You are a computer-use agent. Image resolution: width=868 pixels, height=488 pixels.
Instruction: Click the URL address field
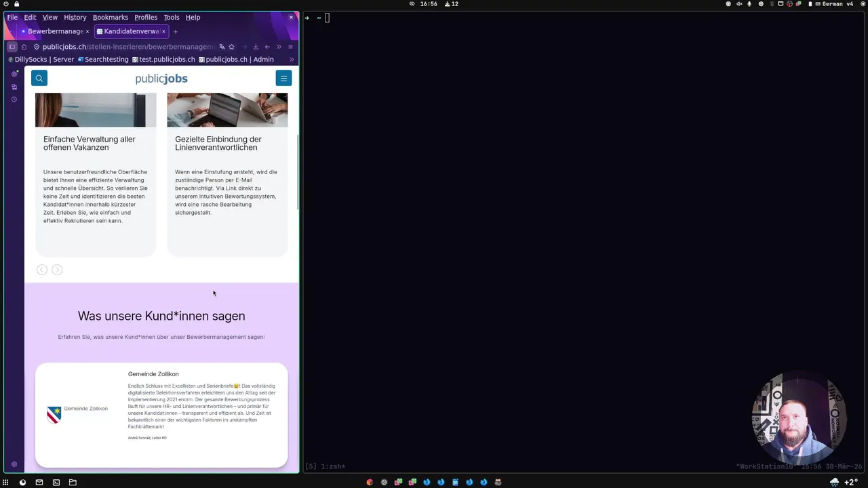coord(129,47)
